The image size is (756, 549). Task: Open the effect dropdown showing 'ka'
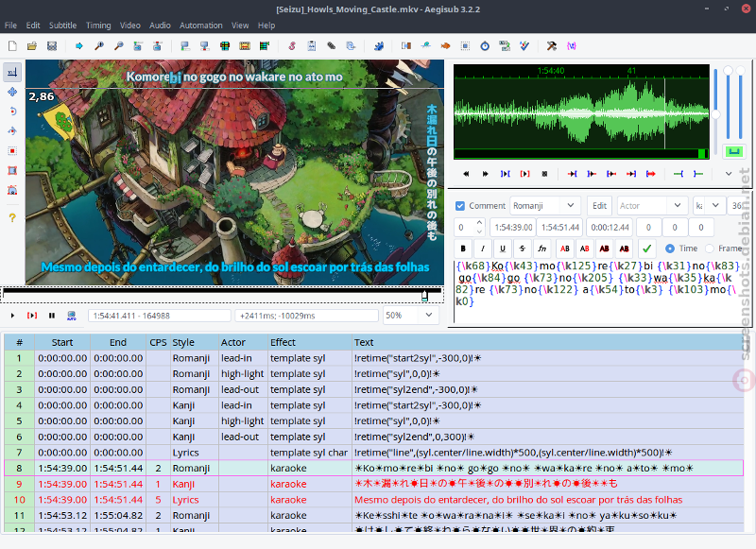coord(715,206)
